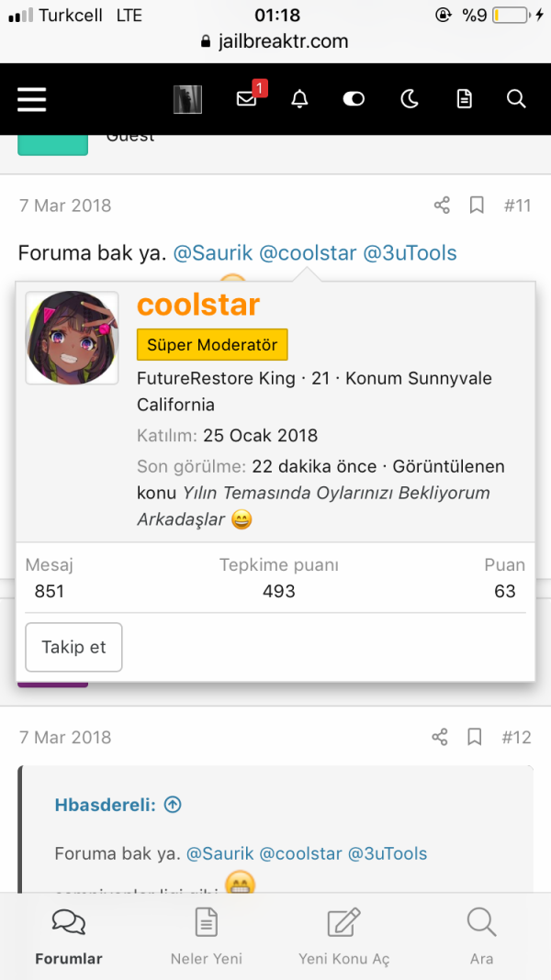Open the Yeni Konu Aç tab
Screen dimensions: 551x980
coord(343,936)
